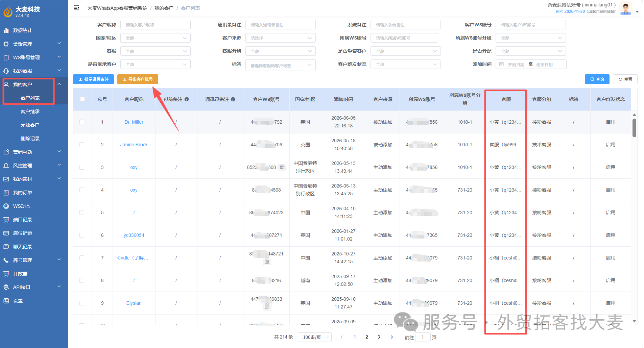Check the row checkbox for Janine Brock
Viewport: 644px width, 348px height.
pyautogui.click(x=82, y=145)
